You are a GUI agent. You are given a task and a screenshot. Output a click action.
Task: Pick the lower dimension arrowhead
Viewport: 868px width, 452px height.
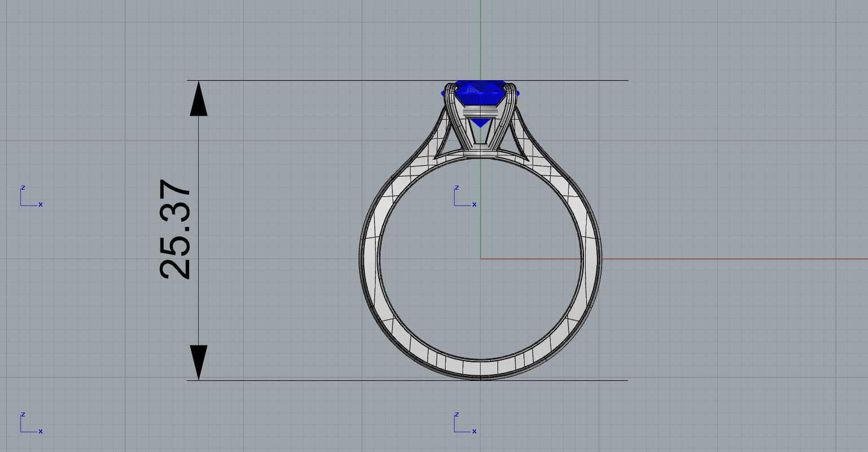[198, 362]
